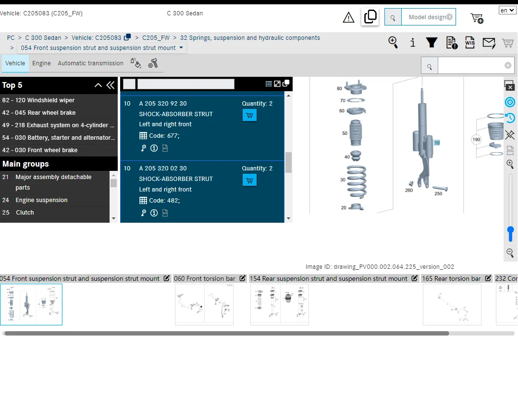Click the envelope feedback icon
This screenshot has width=518, height=420.
[x=489, y=43]
